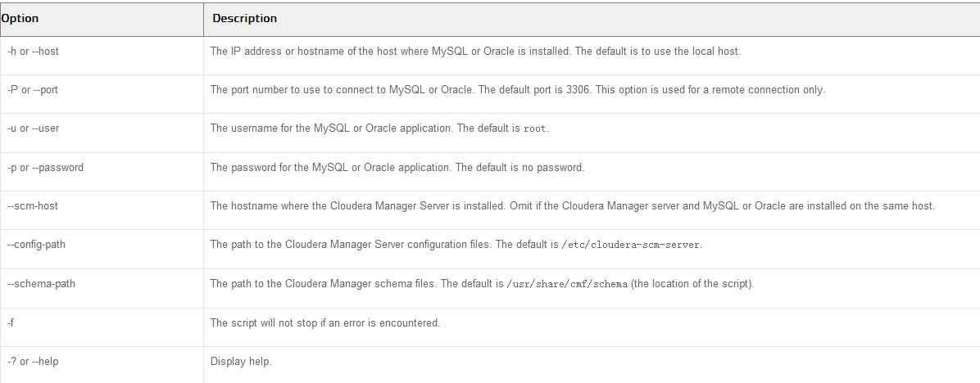Click the no password default description

(397, 167)
